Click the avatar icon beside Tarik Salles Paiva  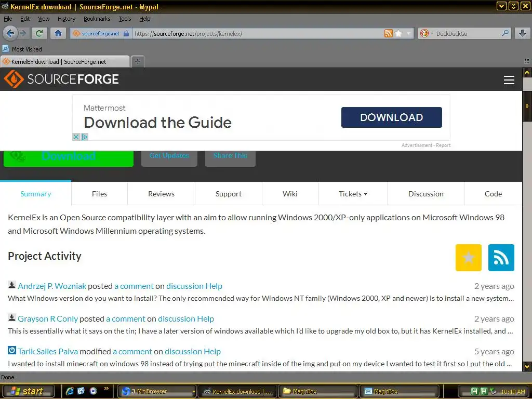pos(12,350)
